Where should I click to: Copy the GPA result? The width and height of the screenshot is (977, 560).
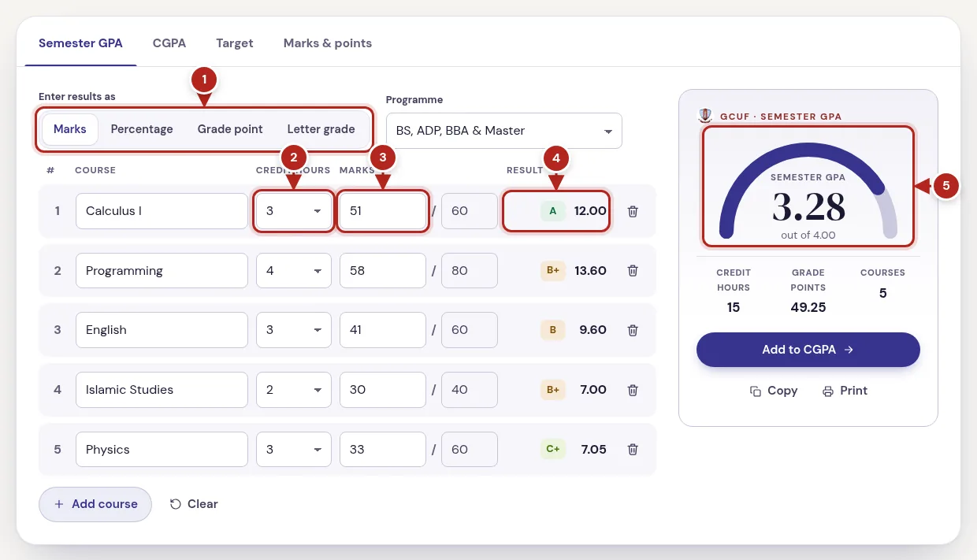(774, 391)
